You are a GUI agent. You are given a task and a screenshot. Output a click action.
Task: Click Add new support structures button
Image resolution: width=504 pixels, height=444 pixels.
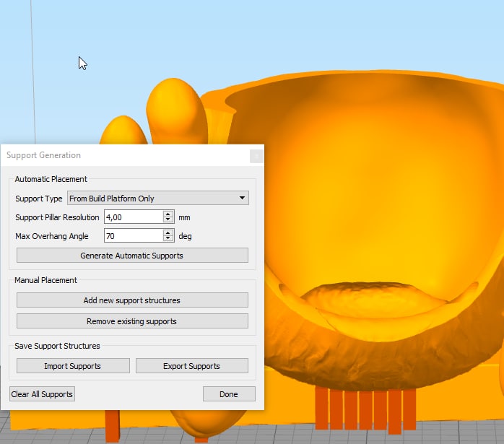click(x=132, y=300)
